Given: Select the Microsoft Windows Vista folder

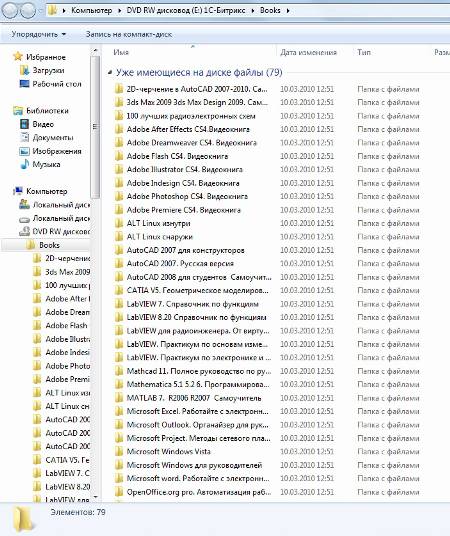Looking at the screenshot, I should click(x=169, y=452).
